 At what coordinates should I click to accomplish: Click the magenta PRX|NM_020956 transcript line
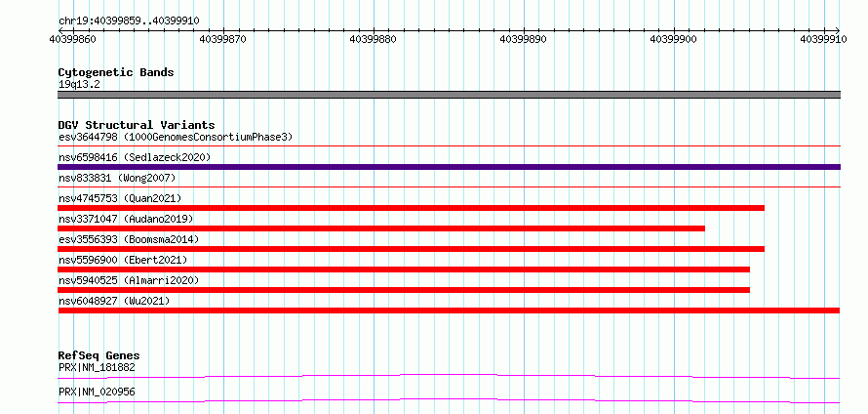coord(449,400)
